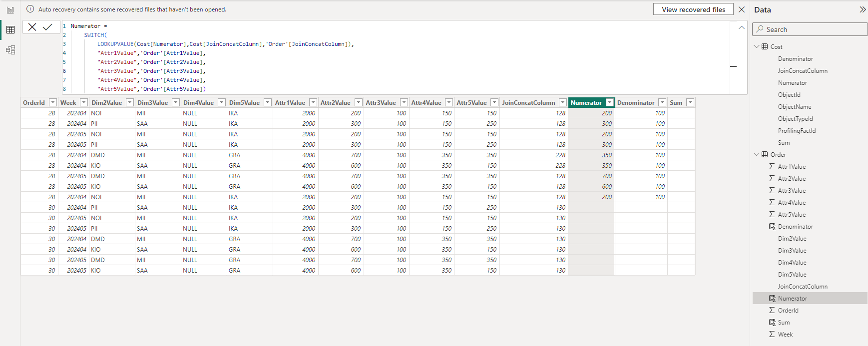Open the Denominator column filter dropdown
This screenshot has width=868, height=346.
pos(662,102)
